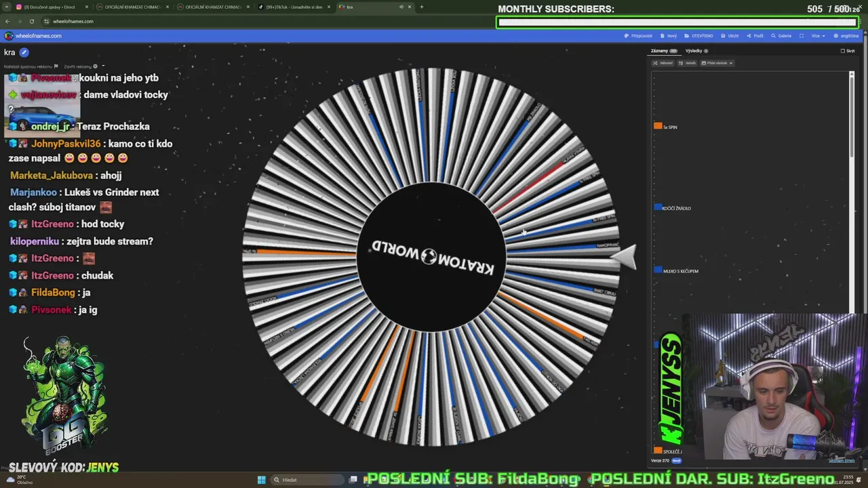Image resolution: width=868 pixels, height=488 pixels.
Task: Edit the wheel title 'kra' with pencil icon
Action: (24, 52)
